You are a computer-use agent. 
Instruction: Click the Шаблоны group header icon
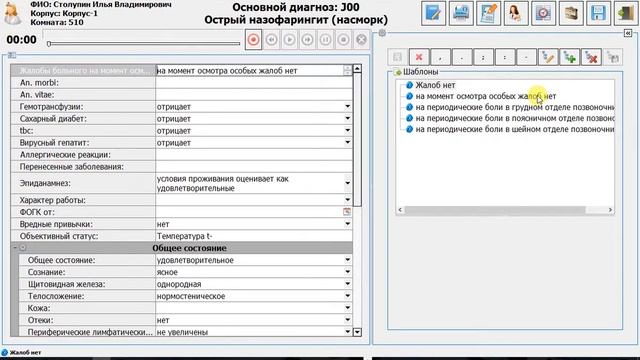[x=398, y=72]
